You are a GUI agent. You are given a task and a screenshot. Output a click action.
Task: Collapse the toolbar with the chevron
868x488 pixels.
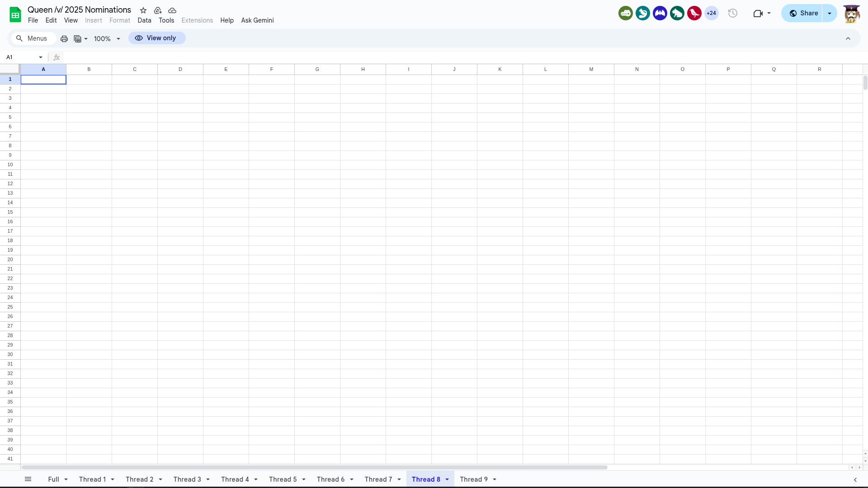(x=848, y=39)
